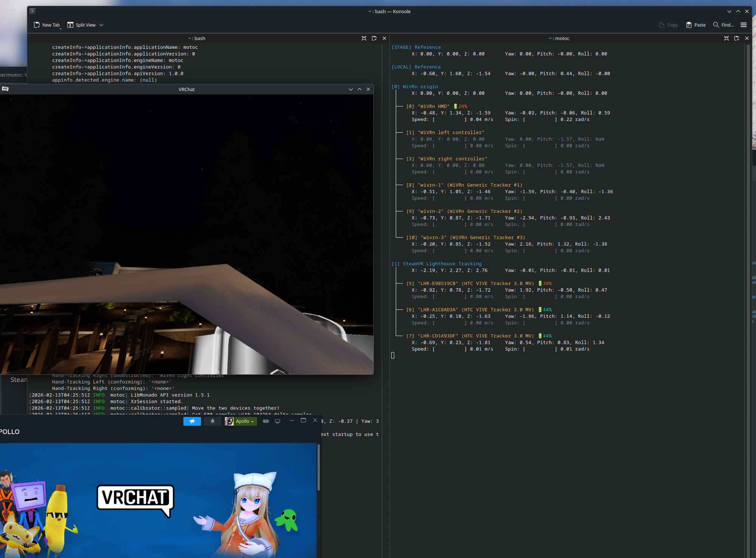This screenshot has height=558, width=756.
Task: Open Find in Konsole toolbar
Action: pyautogui.click(x=723, y=25)
